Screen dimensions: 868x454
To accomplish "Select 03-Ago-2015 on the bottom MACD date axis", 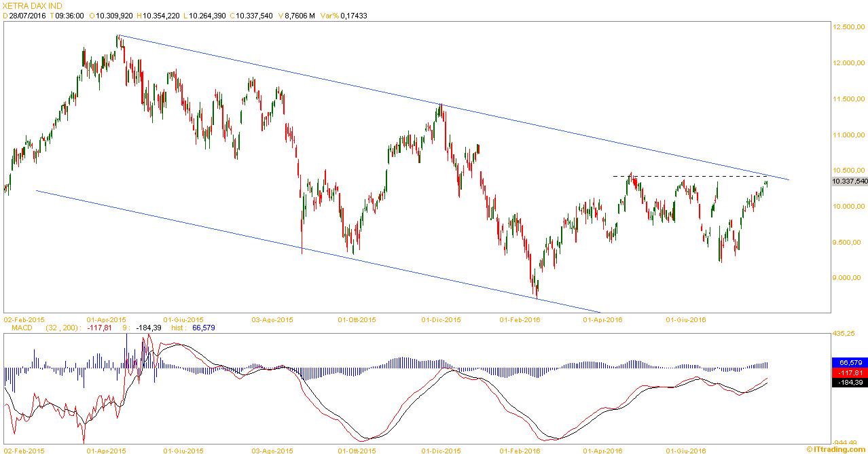I will coord(272,450).
